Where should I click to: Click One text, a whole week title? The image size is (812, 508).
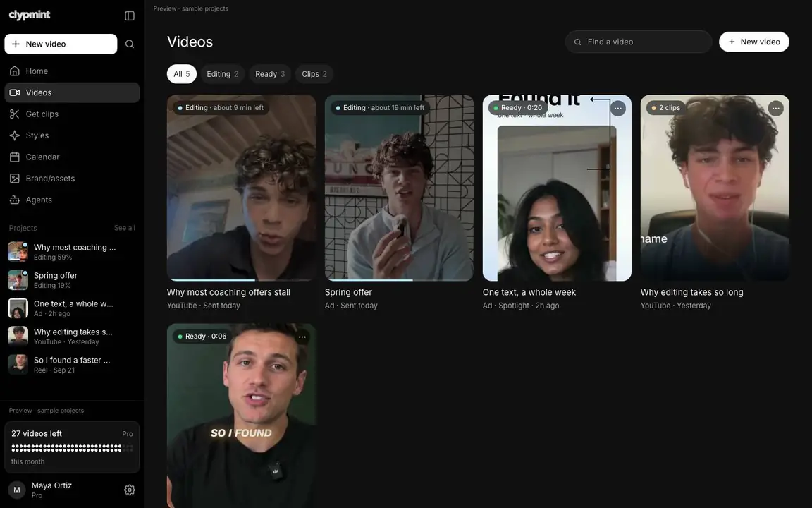pos(529,292)
